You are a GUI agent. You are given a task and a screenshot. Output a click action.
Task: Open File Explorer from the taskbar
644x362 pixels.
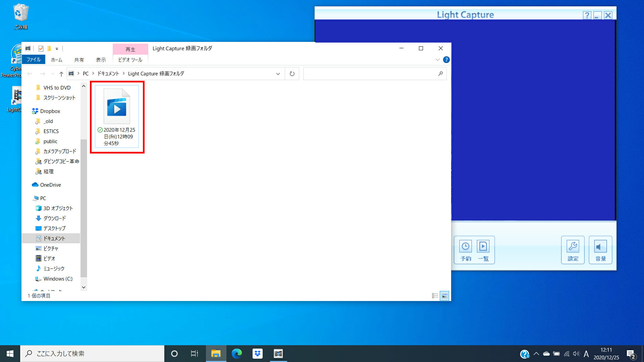click(216, 354)
